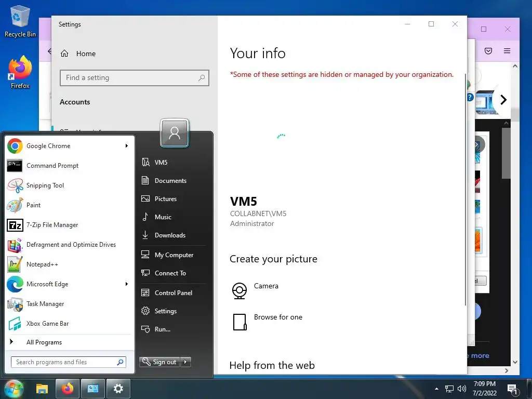Image resolution: width=532 pixels, height=399 pixels.
Task: Choose Camera to create your picture
Action: [x=255, y=290]
